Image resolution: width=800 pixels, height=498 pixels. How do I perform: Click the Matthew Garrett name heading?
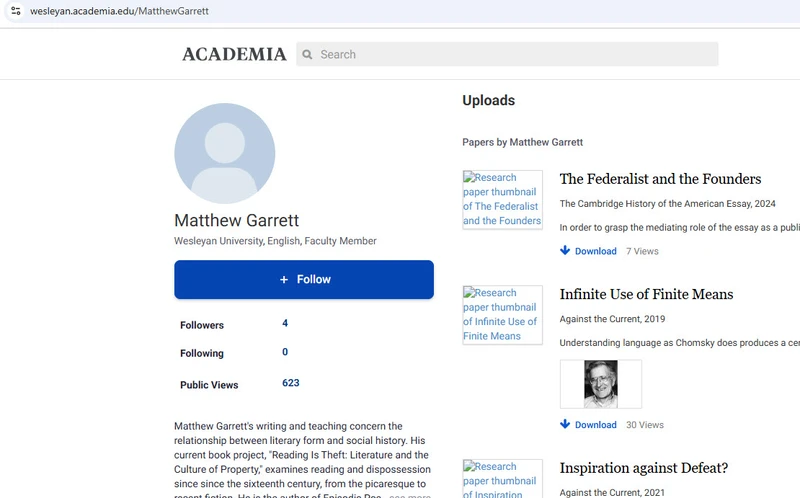coord(237,220)
